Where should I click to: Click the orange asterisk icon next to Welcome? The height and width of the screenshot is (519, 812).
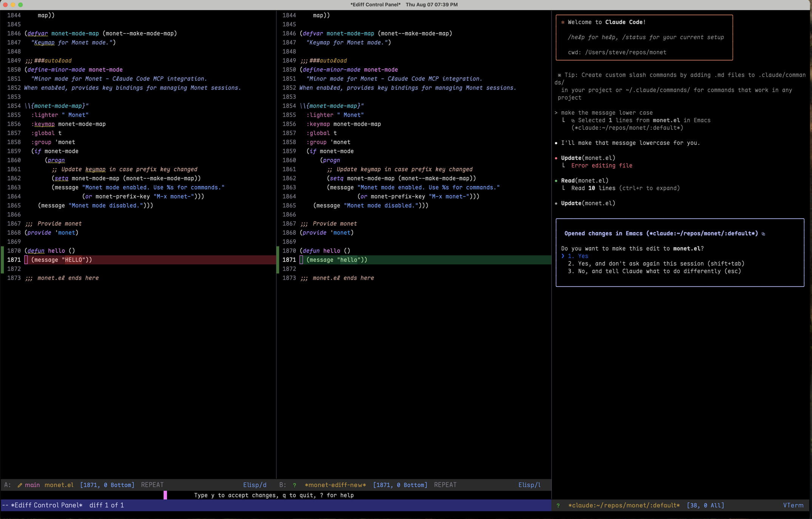point(563,22)
